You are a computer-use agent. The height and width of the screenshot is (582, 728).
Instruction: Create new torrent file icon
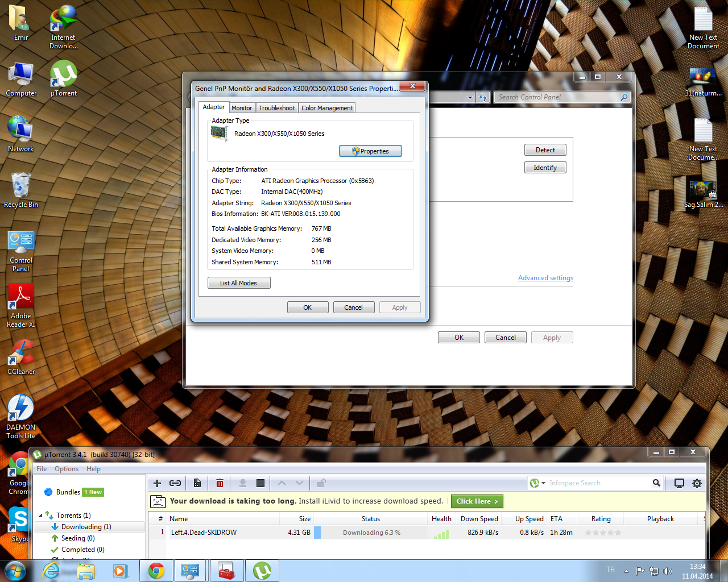(x=197, y=483)
